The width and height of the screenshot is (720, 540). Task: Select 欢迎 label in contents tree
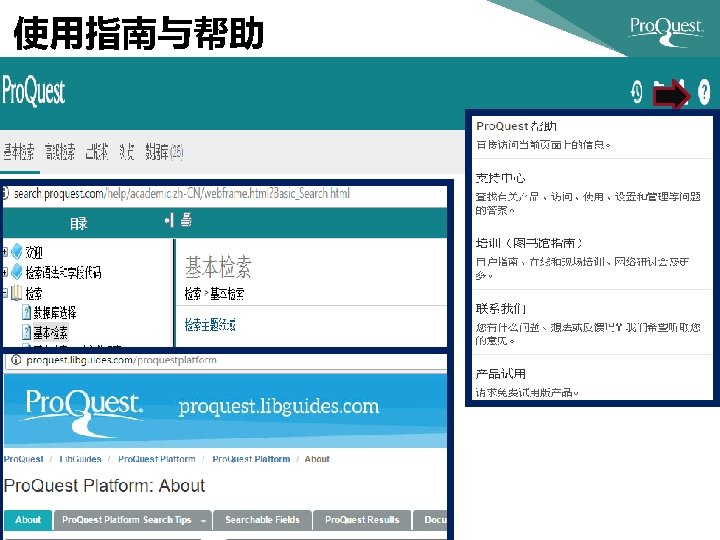click(x=34, y=252)
